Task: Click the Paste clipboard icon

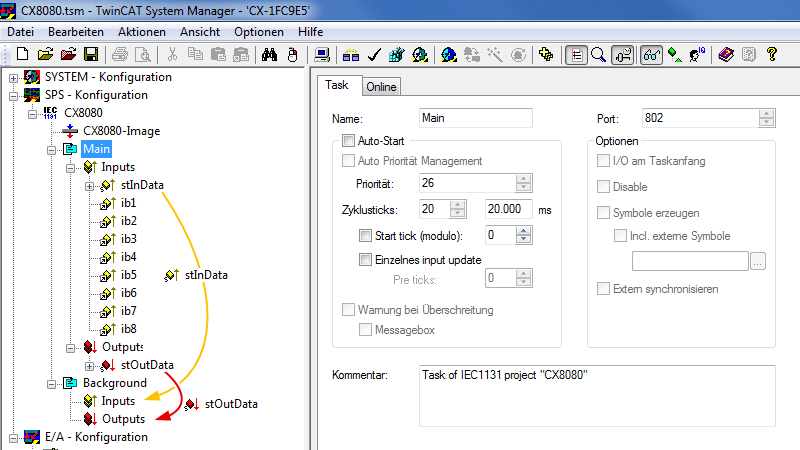Action: point(218,54)
